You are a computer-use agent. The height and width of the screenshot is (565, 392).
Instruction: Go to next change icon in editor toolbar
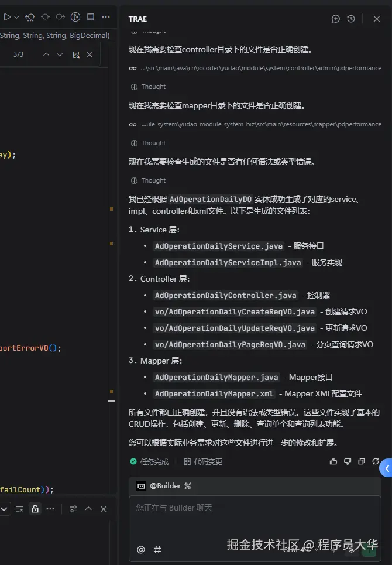60,17
